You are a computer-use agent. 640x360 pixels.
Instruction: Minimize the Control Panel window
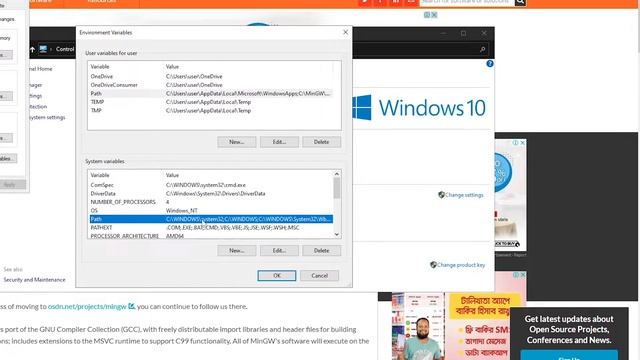pyautogui.click(x=443, y=33)
